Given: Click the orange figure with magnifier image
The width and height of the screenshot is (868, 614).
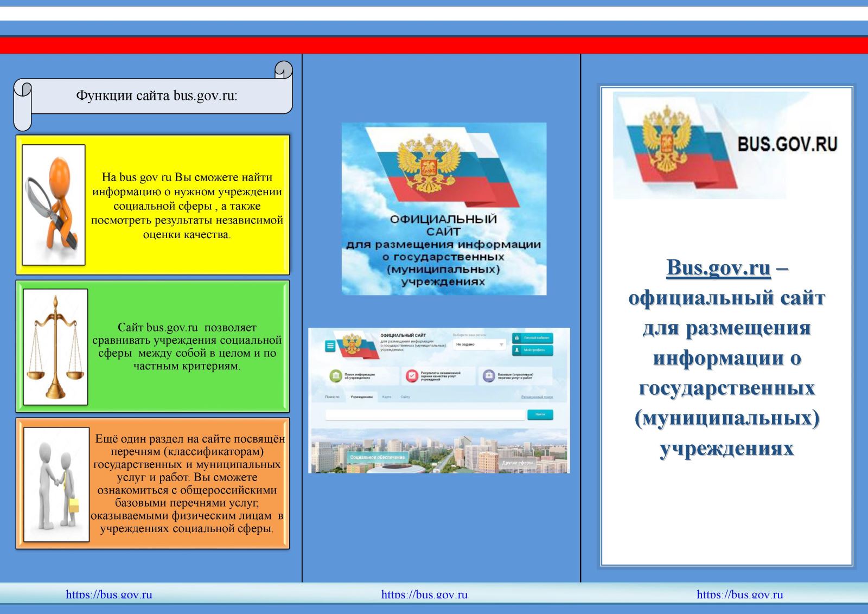Looking at the screenshot, I should [x=54, y=204].
